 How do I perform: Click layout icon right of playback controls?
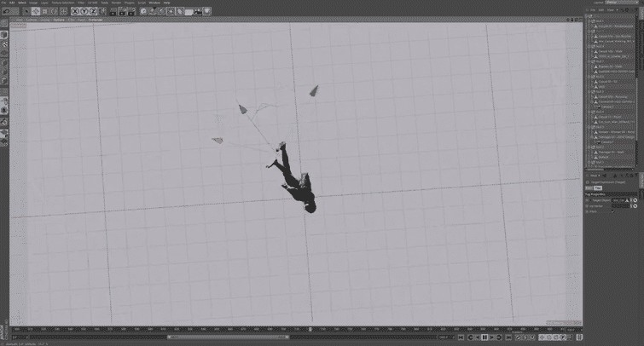(579, 337)
